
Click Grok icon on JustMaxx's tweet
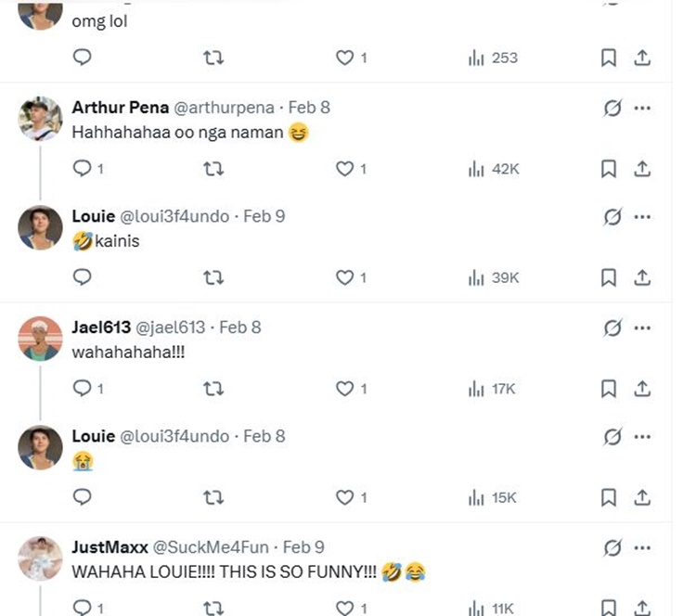(x=612, y=548)
